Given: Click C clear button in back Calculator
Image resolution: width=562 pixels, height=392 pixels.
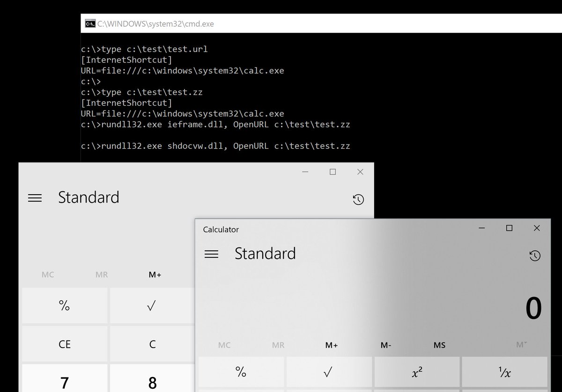Looking at the screenshot, I should click(x=152, y=344).
